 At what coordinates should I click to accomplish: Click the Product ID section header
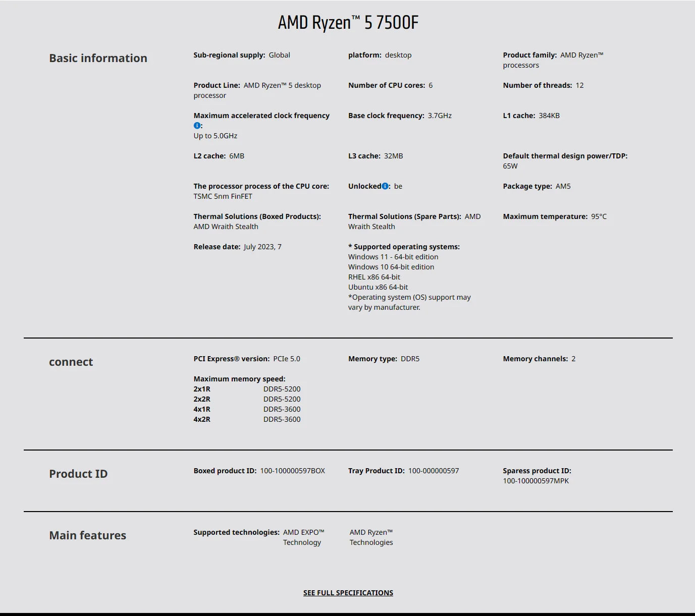(x=78, y=474)
